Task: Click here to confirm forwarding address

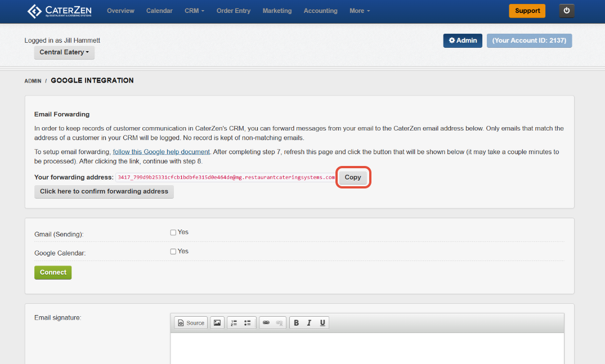Action: 104,192
